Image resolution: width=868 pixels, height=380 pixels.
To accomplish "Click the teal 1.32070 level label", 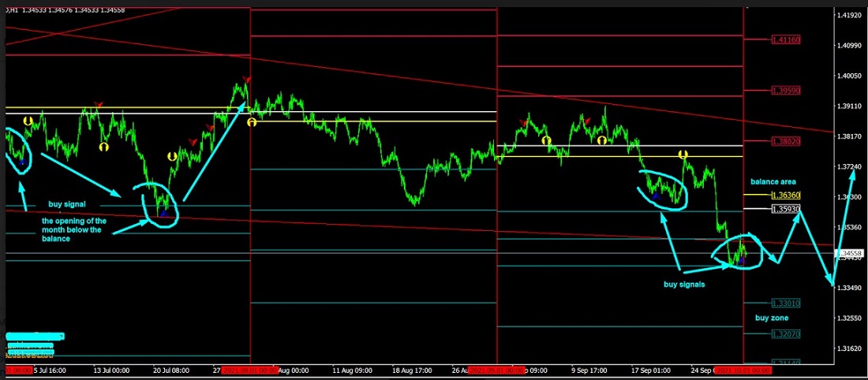I will (784, 334).
